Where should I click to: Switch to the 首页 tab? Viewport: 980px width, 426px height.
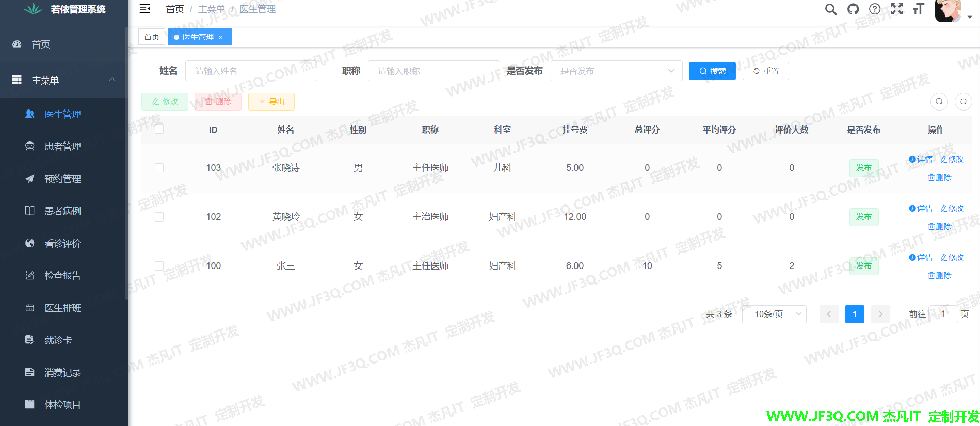coord(152,37)
